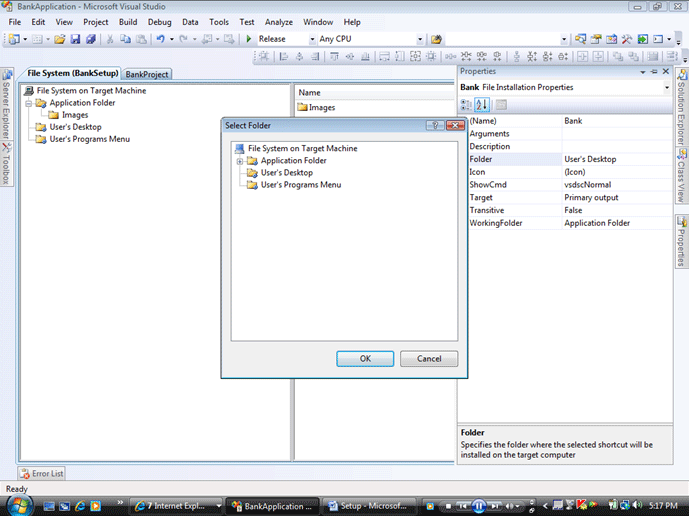Open the Any CPU platform dropdown
Viewport: 689px width, 516px height.
[420, 39]
